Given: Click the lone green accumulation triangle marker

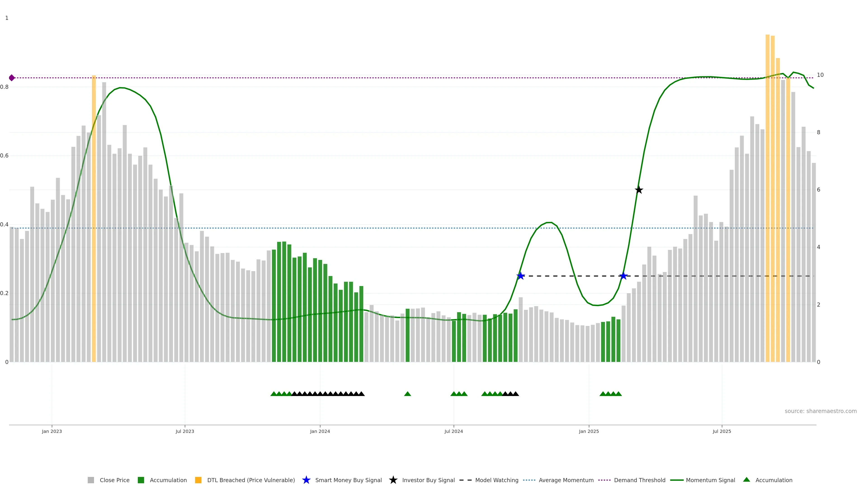Looking at the screenshot, I should pyautogui.click(x=407, y=394).
